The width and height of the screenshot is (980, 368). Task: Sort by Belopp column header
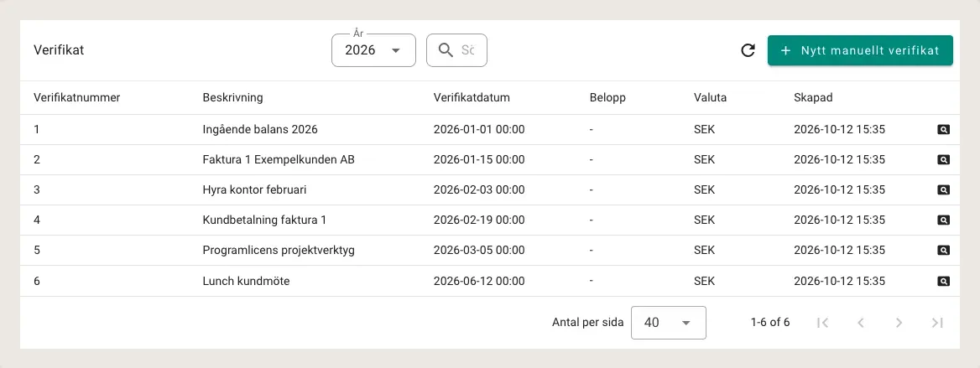tap(607, 97)
